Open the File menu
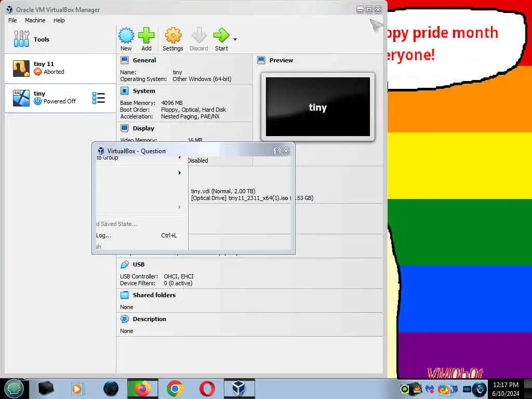 tap(12, 20)
